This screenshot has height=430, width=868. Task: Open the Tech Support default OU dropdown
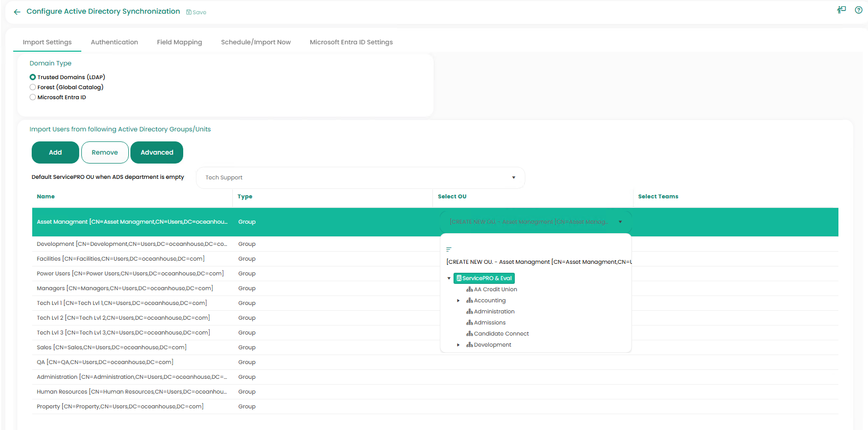coord(360,178)
